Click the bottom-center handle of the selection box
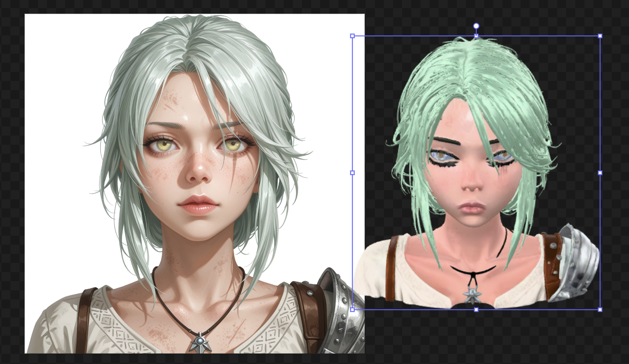Screen dimensions: 629x364 click(476, 310)
